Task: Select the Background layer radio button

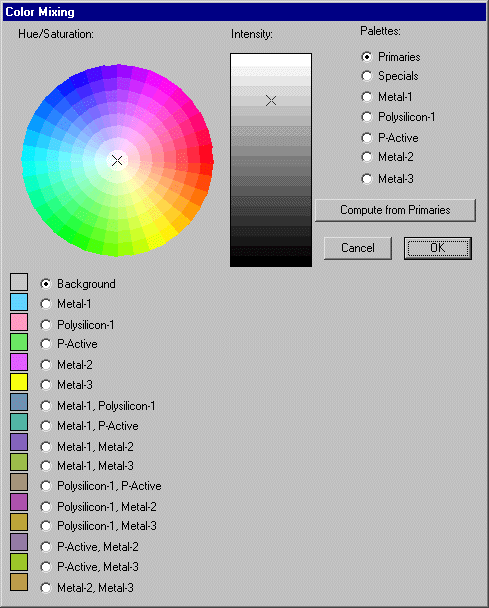Action: [x=46, y=284]
